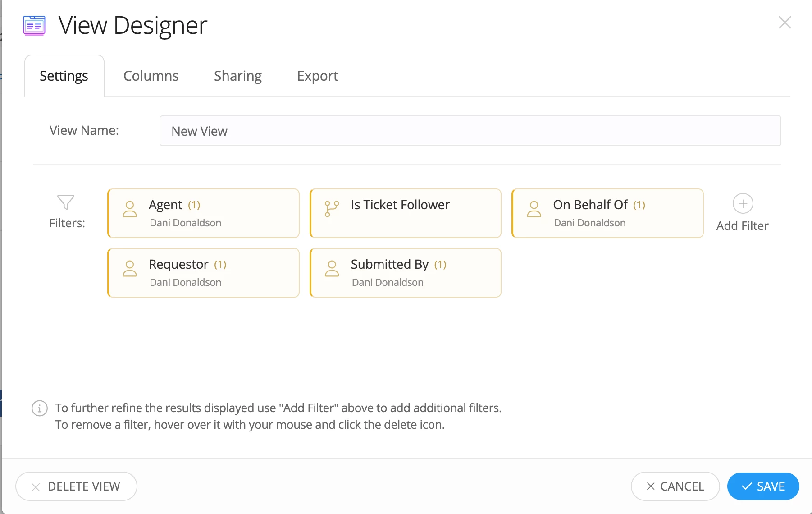Focus the View Name input field
The height and width of the screenshot is (514, 812).
470,131
